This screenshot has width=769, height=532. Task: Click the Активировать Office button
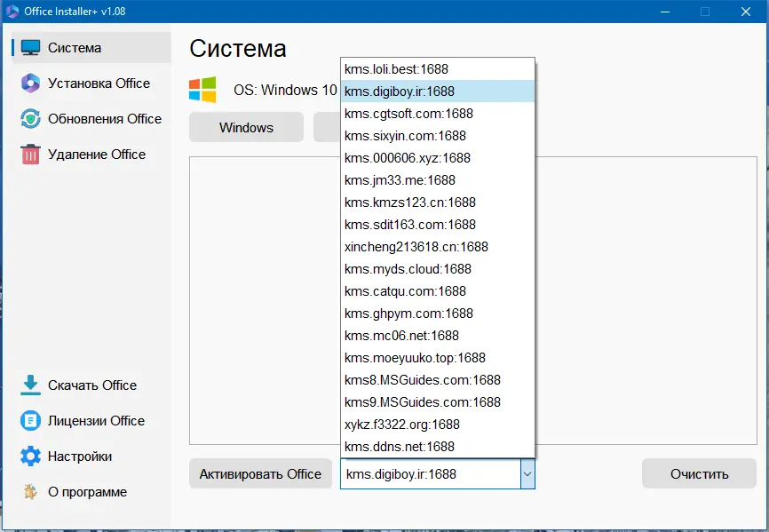click(x=260, y=474)
